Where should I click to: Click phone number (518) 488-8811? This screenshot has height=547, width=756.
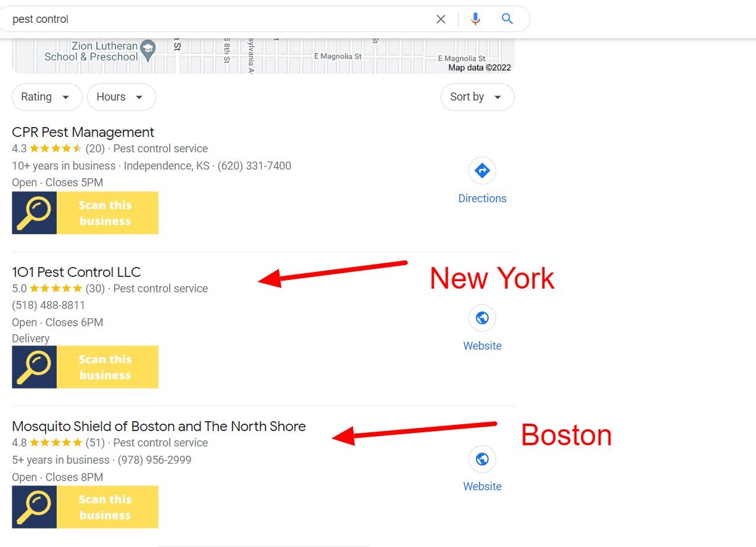coord(49,305)
